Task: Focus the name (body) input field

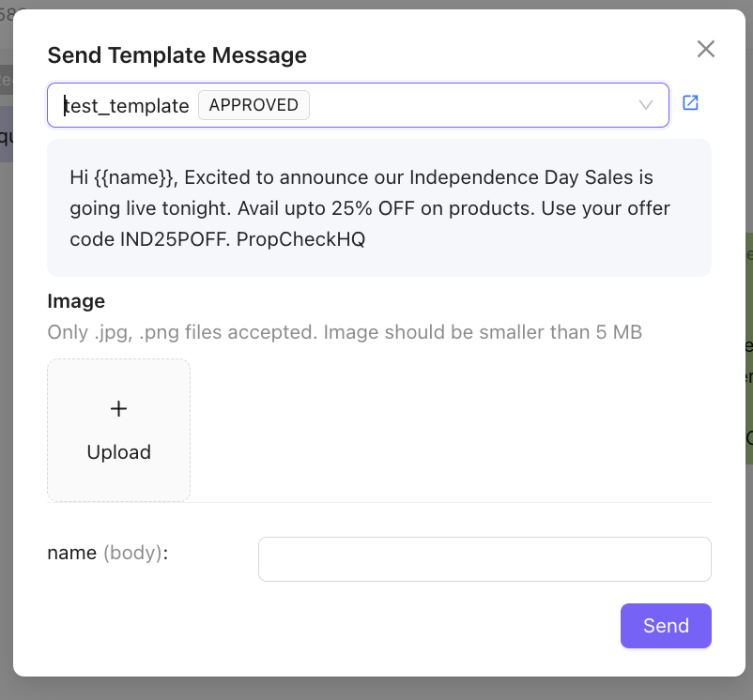Action: pos(484,558)
